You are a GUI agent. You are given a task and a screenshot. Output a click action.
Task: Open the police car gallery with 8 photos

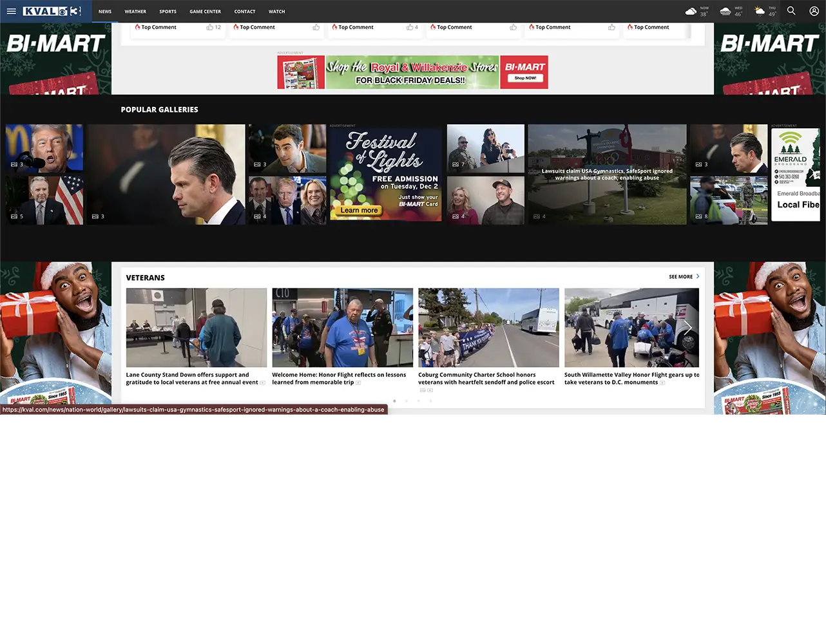pyautogui.click(x=729, y=200)
